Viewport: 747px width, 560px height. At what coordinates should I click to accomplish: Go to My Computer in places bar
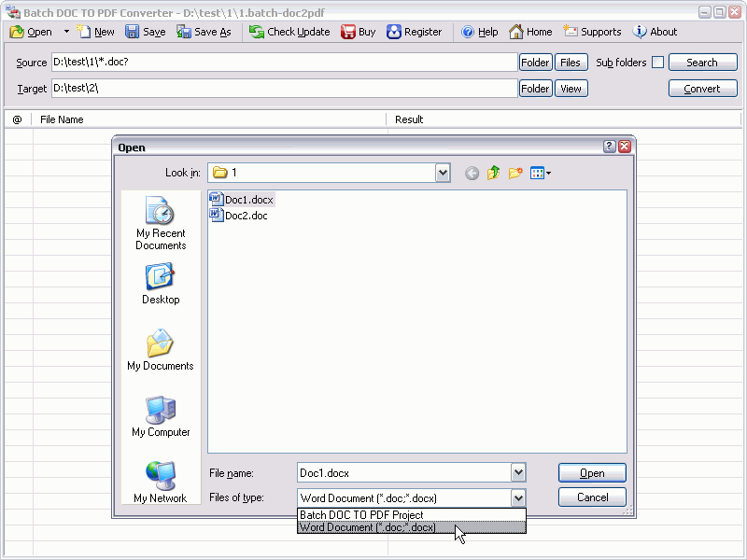tap(161, 416)
